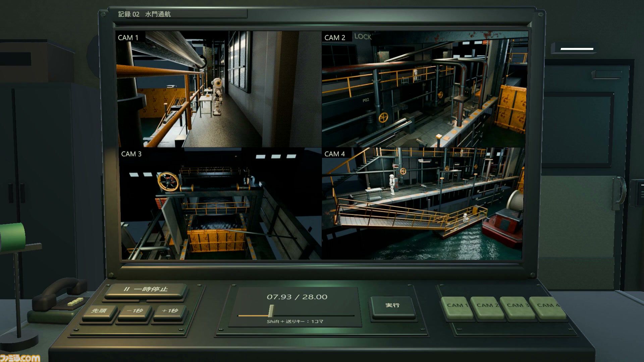
Task: Select the CAM 3 console button
Action: 517,307
